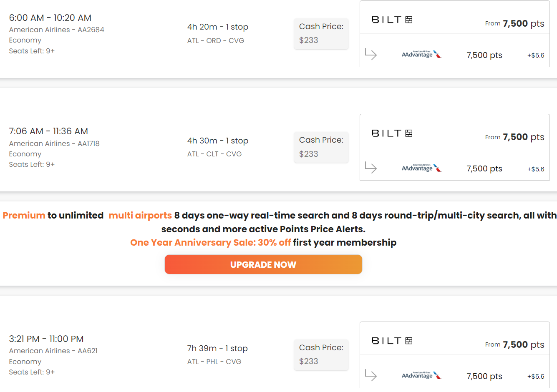Viewport: 557px width, 392px height.
Task: Click the AAdvantage logo for the 3:21 PM flight
Action: coord(421,376)
